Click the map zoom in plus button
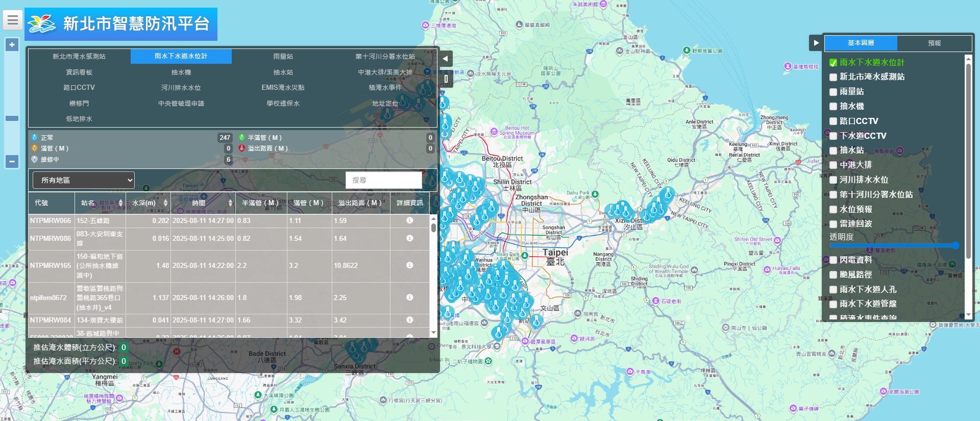Screen dimensions: 980x421 12,45
